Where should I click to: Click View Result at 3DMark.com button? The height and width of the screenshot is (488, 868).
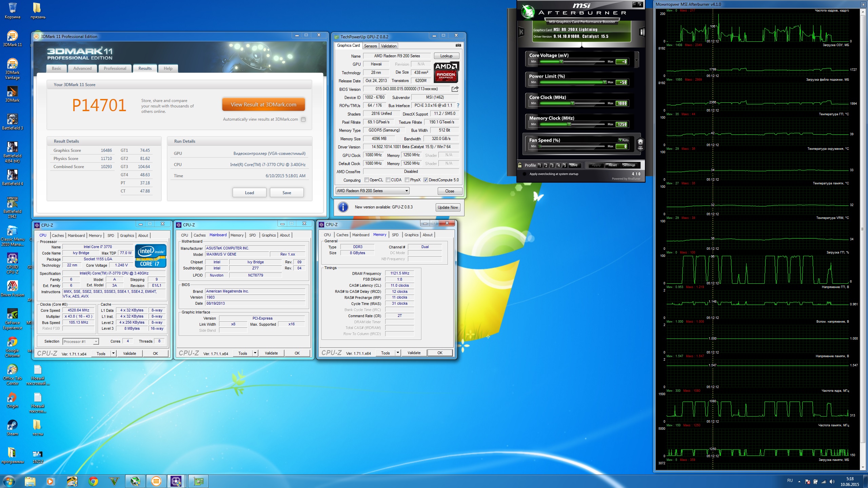click(x=263, y=104)
